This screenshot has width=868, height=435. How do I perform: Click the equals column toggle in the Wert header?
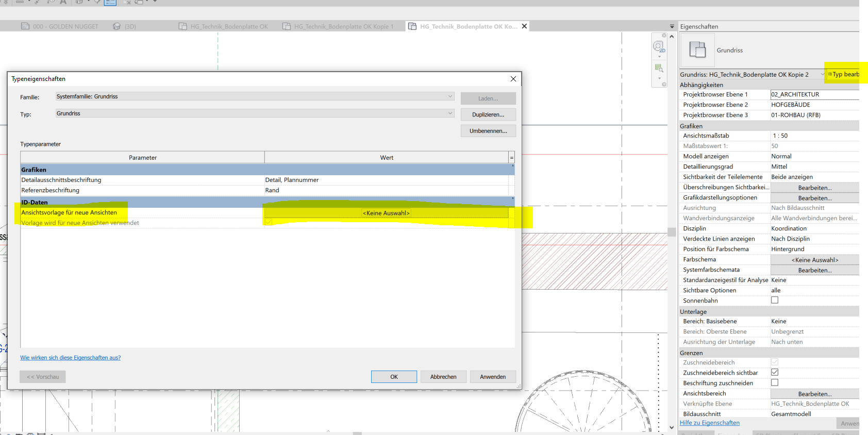click(x=511, y=158)
